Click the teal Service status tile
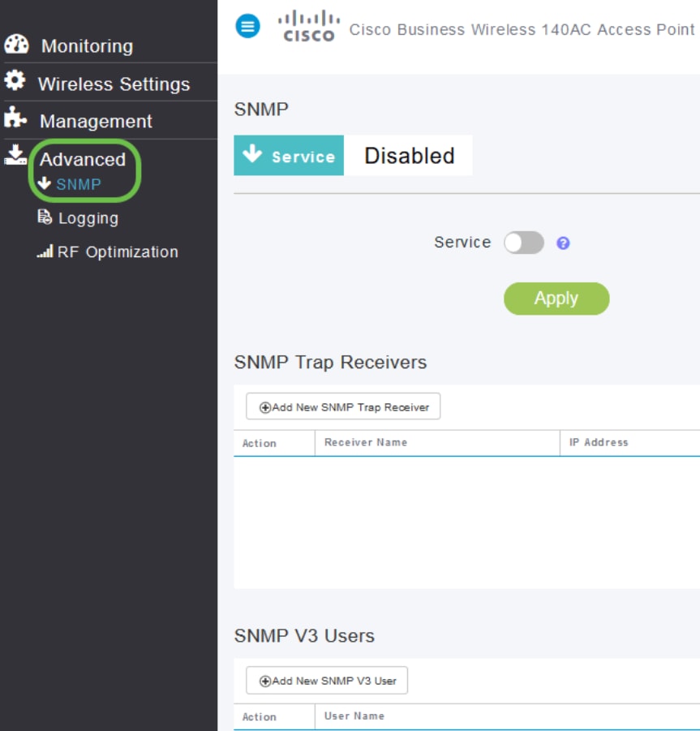 point(289,155)
